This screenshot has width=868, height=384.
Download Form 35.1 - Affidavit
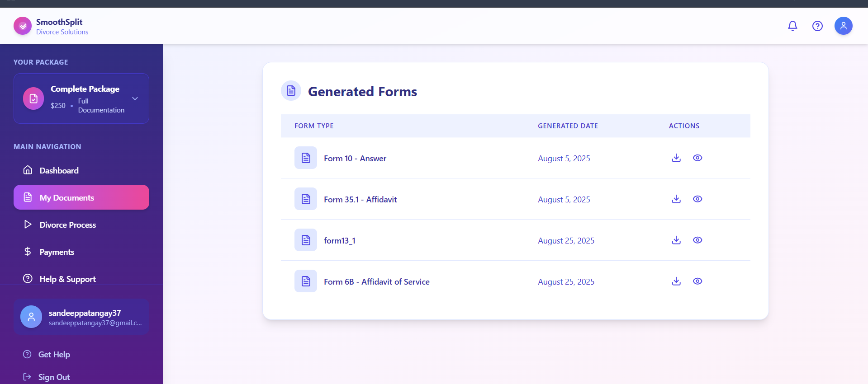(x=676, y=199)
